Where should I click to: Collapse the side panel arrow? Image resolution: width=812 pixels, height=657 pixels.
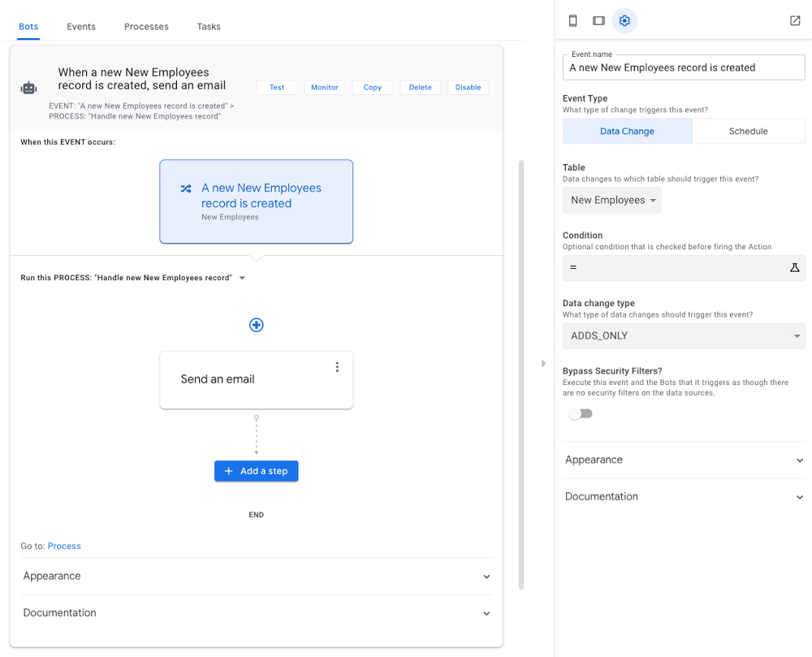pyautogui.click(x=543, y=364)
